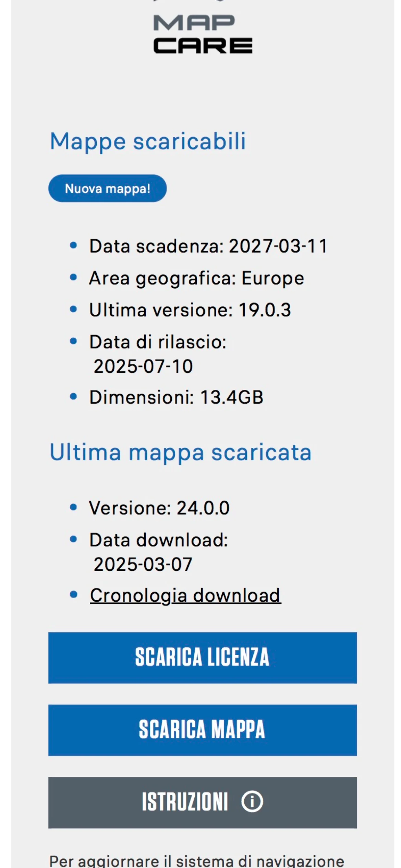
Task: Click the Versione: 24.0.0 entry
Action: (x=159, y=508)
